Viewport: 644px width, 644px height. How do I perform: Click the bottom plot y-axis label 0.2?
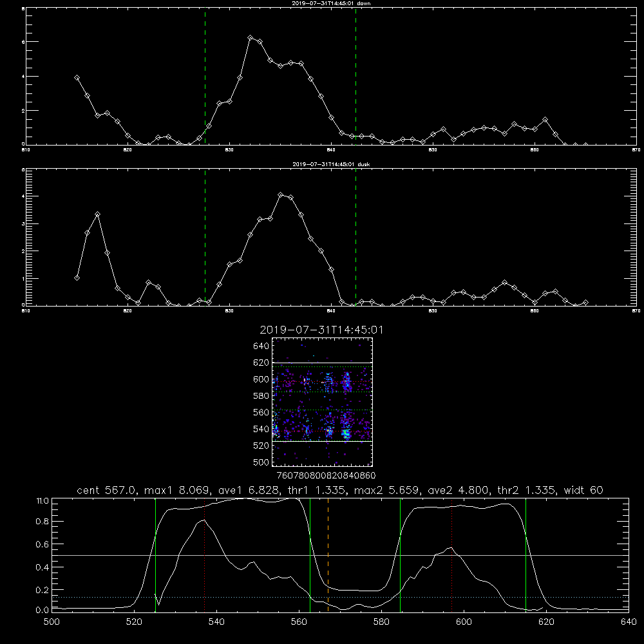coord(43,590)
